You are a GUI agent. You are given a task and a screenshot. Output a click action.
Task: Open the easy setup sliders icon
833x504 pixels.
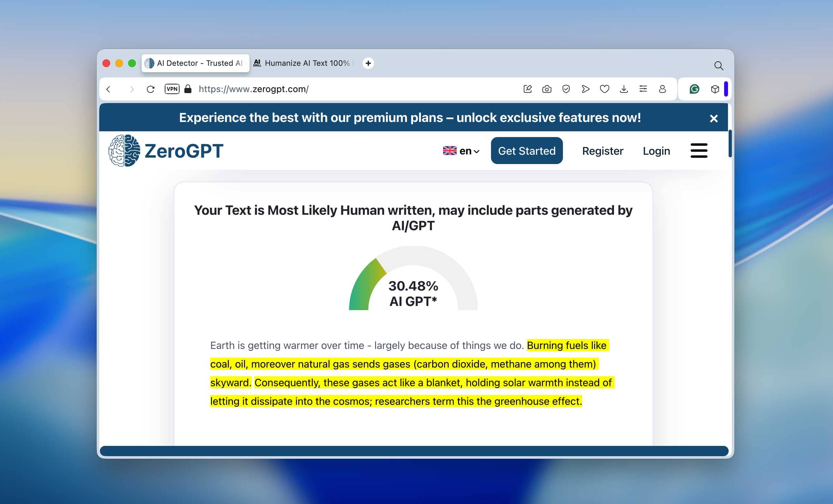coord(643,89)
